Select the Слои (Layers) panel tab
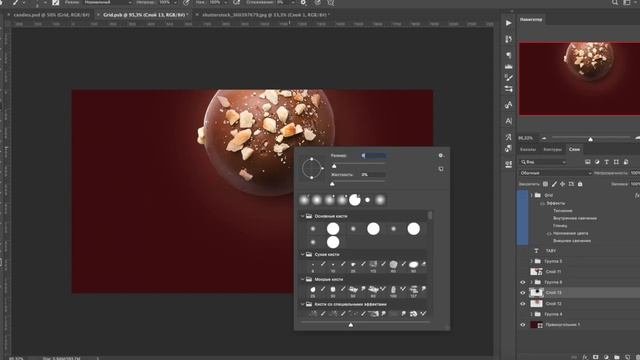This screenshot has width=640, height=360. pyautogui.click(x=574, y=149)
